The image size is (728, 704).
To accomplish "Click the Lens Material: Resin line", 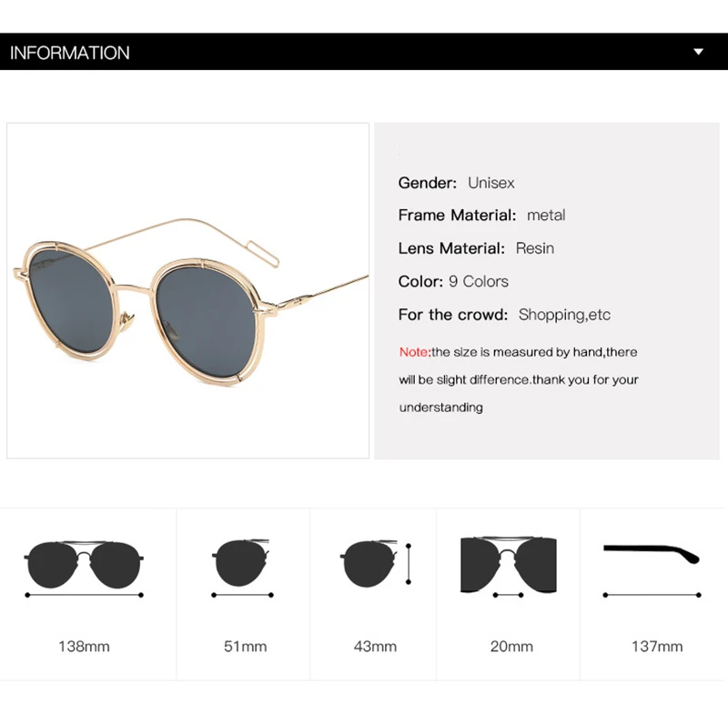I will [476, 248].
